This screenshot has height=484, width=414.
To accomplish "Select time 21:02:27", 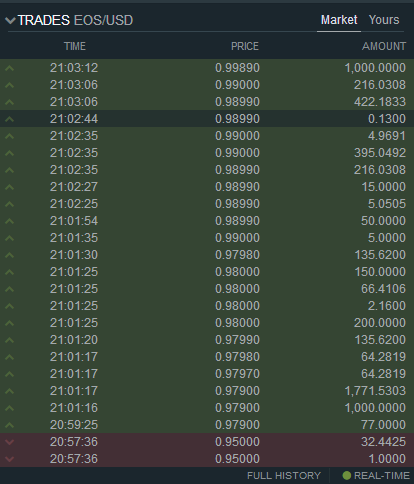I will 74,187.
